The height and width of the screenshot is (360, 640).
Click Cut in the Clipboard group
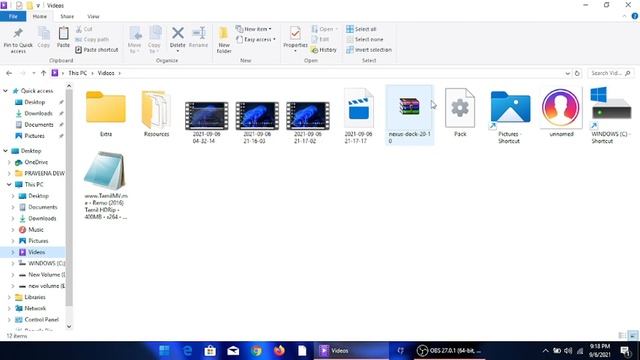point(84,29)
